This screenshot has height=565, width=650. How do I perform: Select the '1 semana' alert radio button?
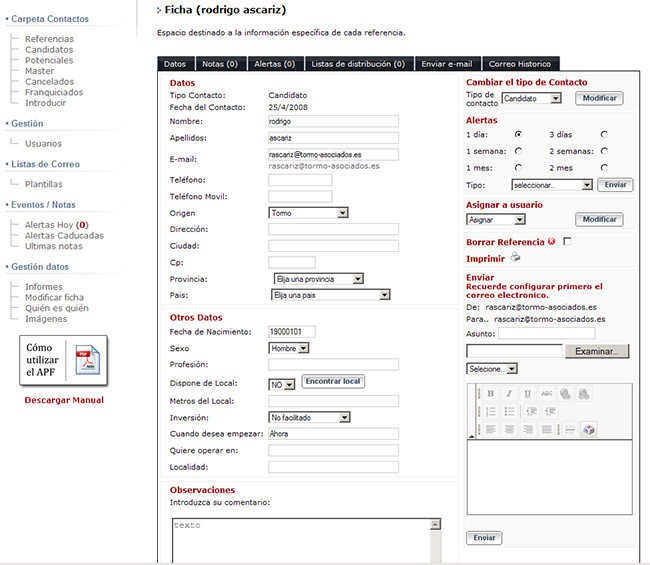point(518,151)
